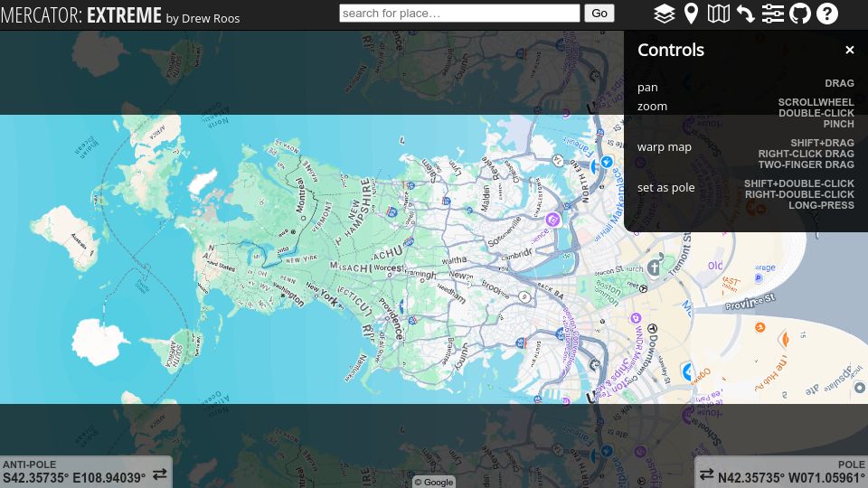Click swap arrows beside POLE coordinates

(x=706, y=474)
